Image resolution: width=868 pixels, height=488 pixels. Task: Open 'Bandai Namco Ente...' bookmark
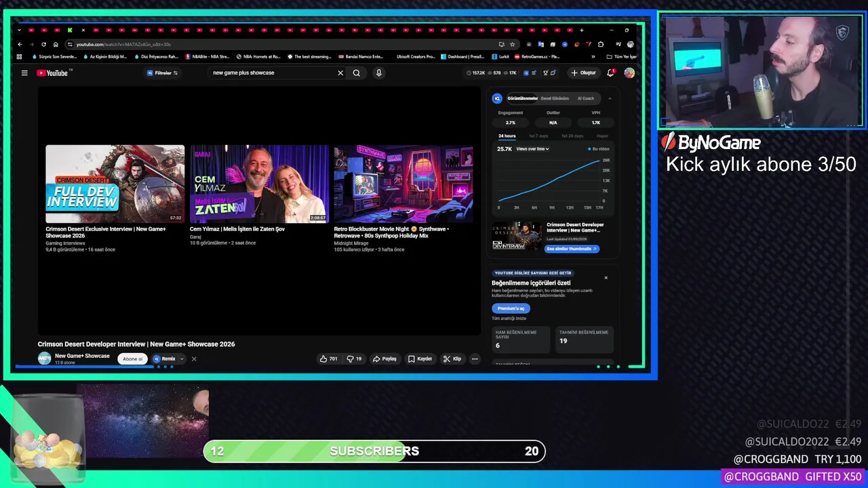(x=361, y=57)
